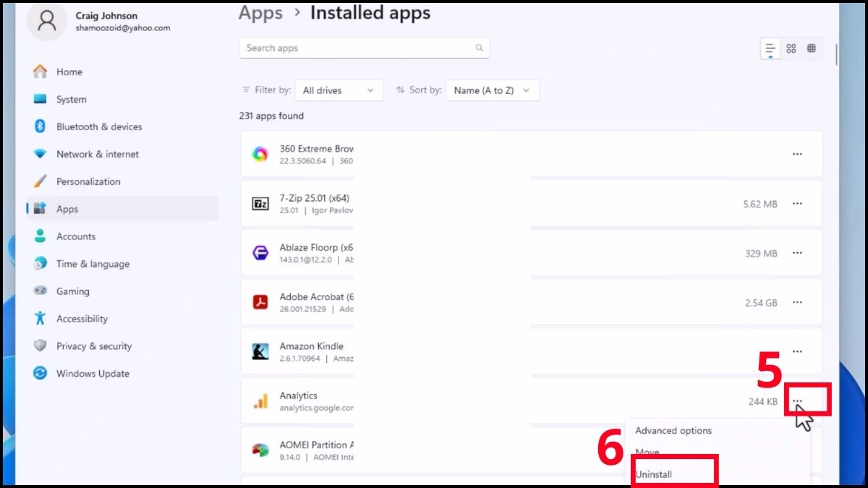Viewport: 868px width, 488px height.
Task: Click the Search apps input field
Action: click(x=364, y=48)
